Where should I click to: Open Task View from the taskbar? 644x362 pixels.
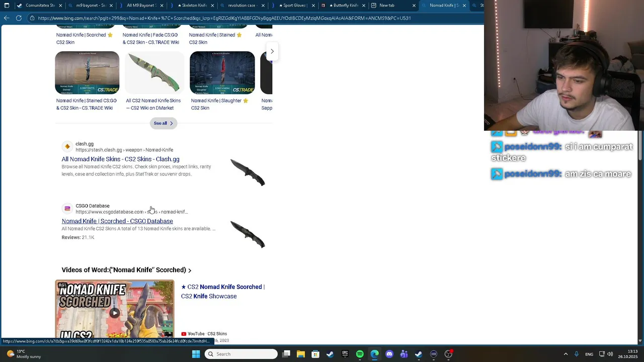pyautogui.click(x=286, y=354)
